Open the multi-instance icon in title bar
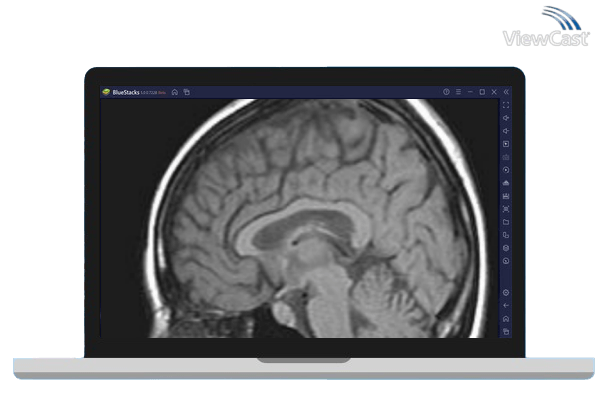 point(187,92)
